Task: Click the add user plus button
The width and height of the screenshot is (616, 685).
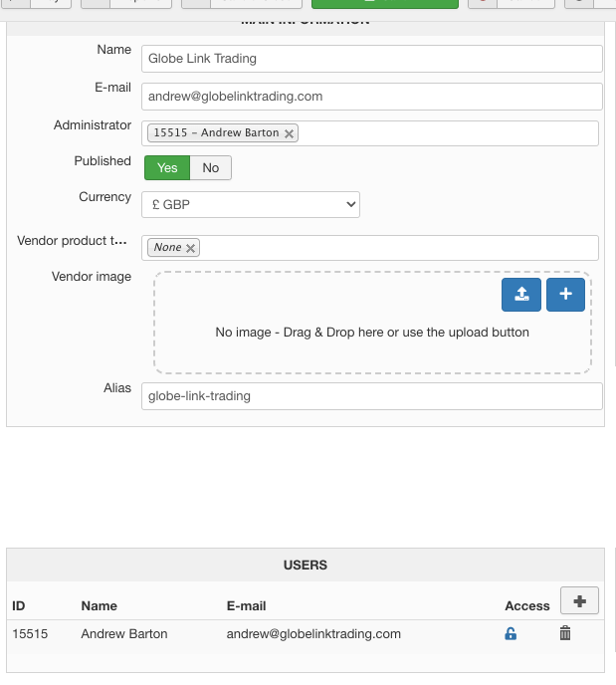Action: point(579,600)
